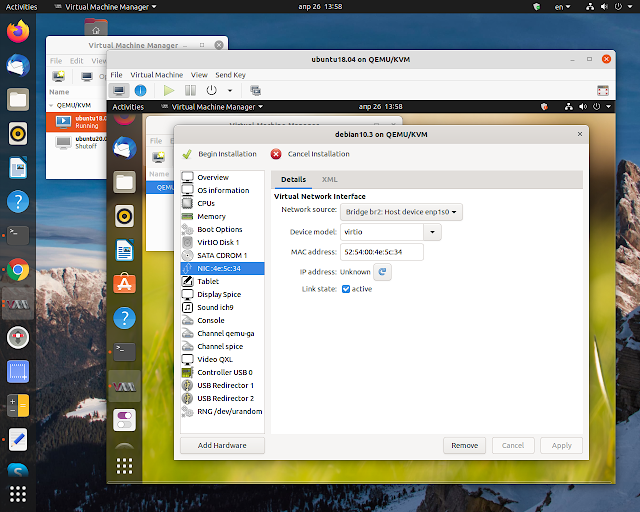Select the Memory entry
Viewport: 640px width, 512px height.
point(222,216)
